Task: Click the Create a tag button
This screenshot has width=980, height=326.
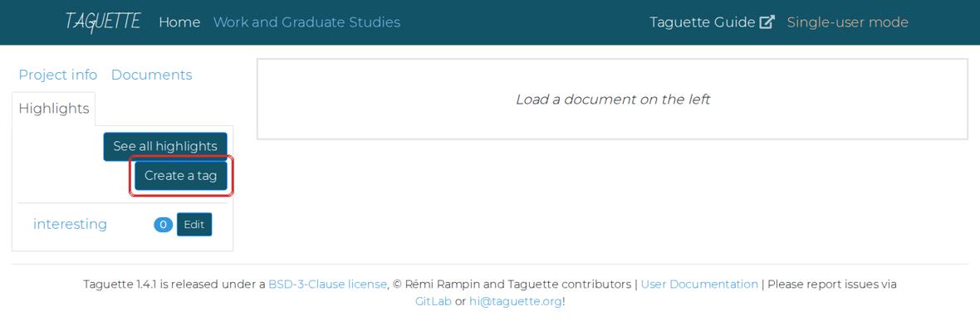Action: click(180, 176)
